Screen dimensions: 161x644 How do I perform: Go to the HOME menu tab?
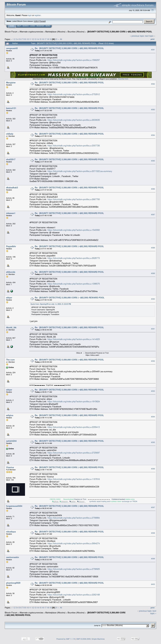tap(12, 26)
